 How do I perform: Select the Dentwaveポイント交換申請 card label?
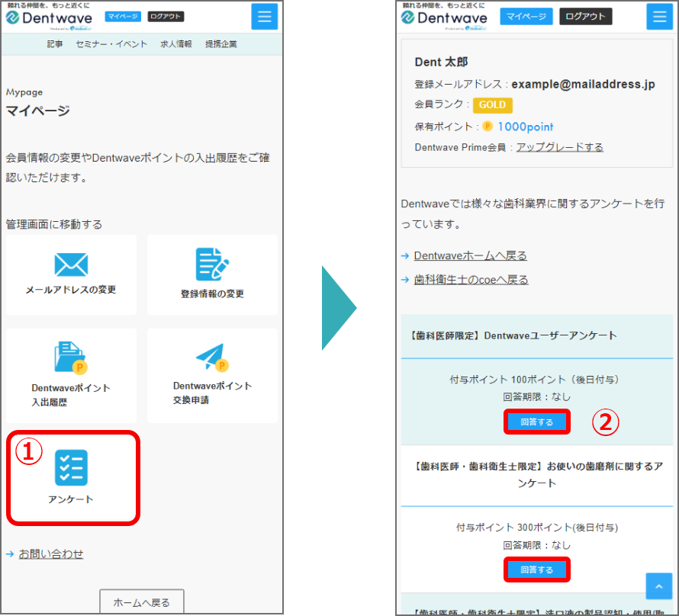tap(212, 393)
